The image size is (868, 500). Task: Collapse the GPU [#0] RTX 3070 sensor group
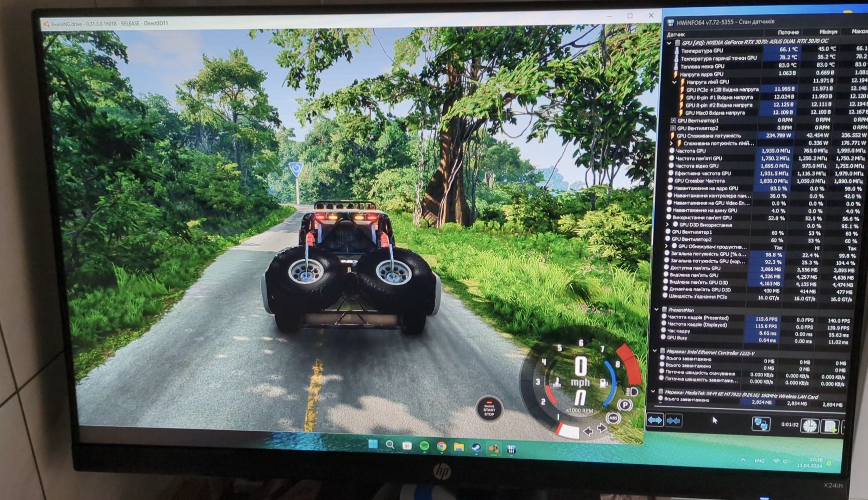tap(669, 43)
